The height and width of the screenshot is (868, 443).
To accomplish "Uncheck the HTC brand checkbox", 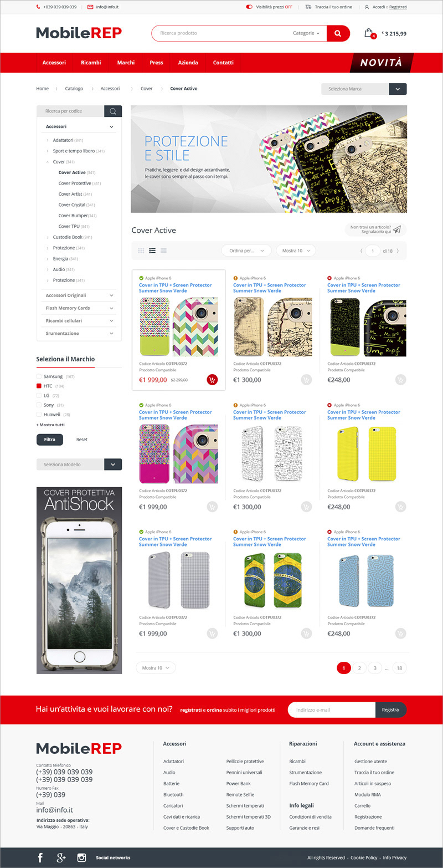I will (x=39, y=386).
